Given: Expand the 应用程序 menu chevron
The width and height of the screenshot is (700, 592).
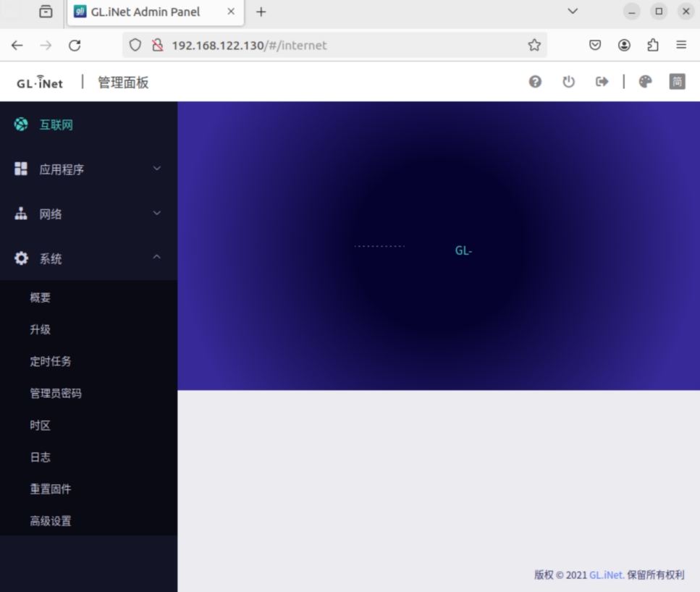Looking at the screenshot, I should coord(157,169).
